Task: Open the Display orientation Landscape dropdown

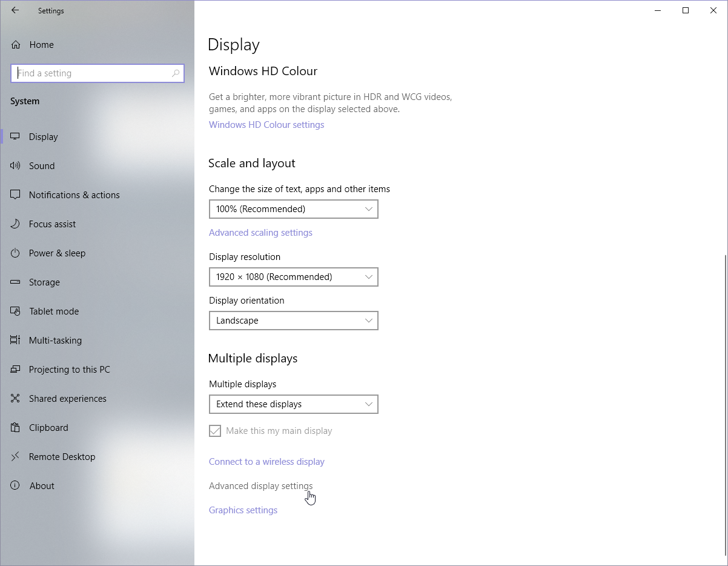Action: pos(294,321)
